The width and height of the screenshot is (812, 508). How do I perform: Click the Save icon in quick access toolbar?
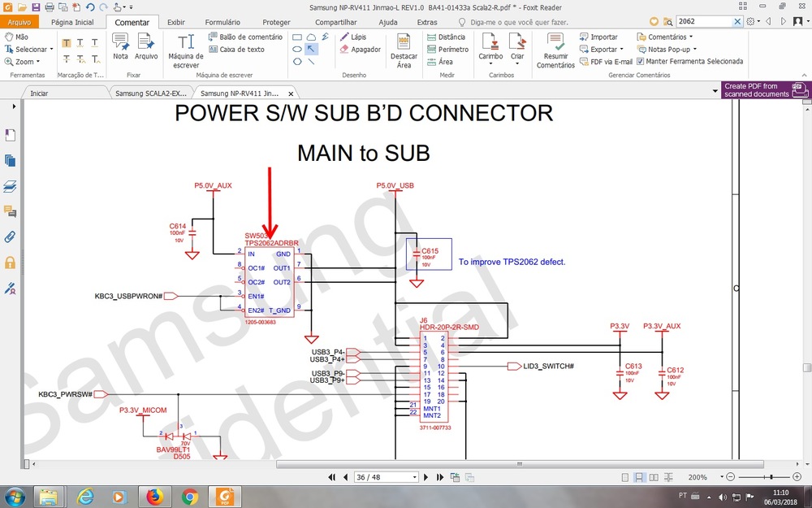(x=35, y=7)
